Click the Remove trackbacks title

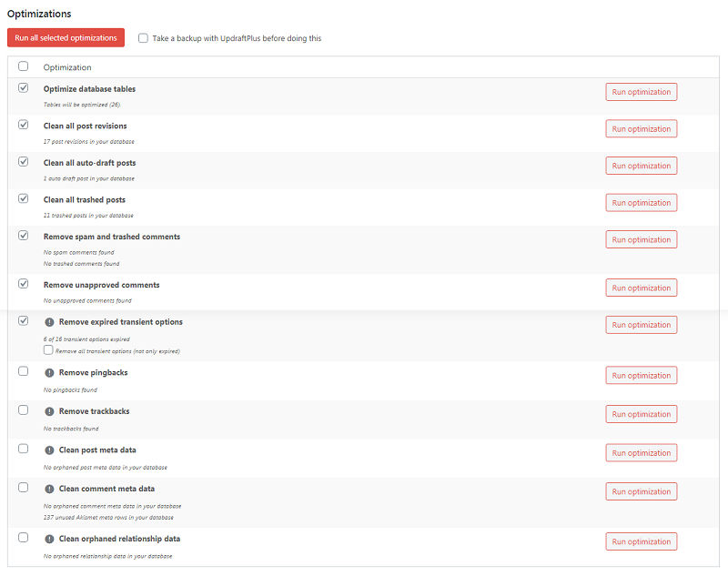(x=95, y=411)
